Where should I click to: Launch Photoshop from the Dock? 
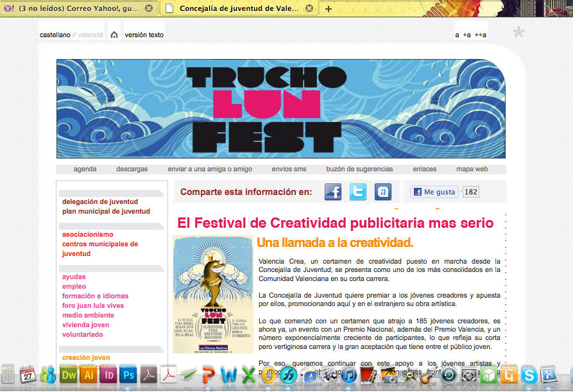[x=128, y=375]
